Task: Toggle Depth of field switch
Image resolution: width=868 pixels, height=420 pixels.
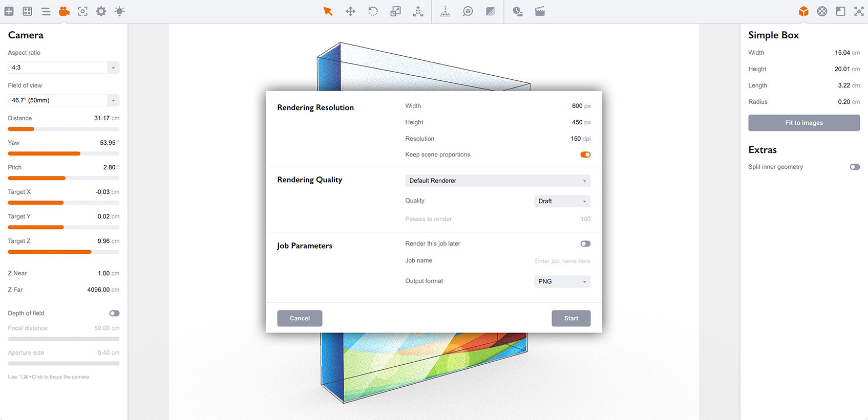Action: point(114,313)
